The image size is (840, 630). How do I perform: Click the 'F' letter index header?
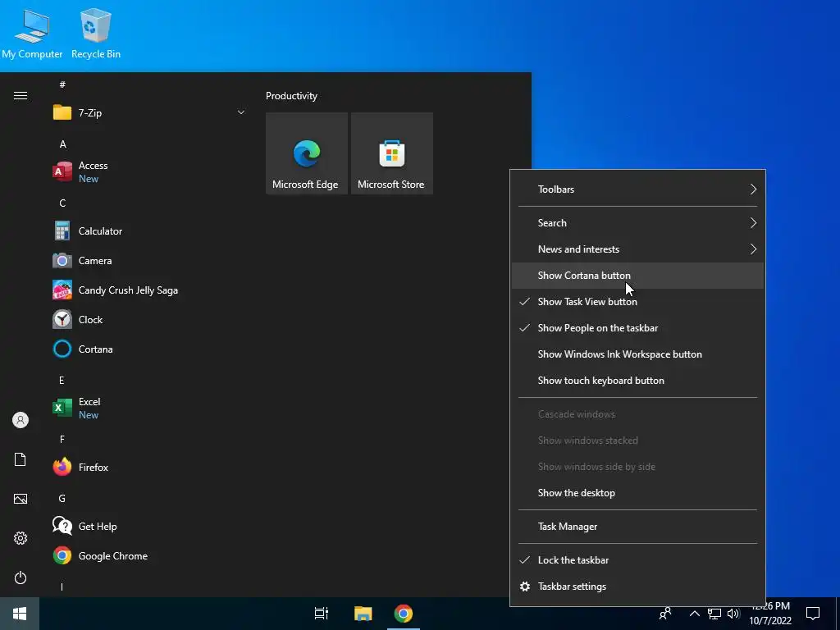62,440
